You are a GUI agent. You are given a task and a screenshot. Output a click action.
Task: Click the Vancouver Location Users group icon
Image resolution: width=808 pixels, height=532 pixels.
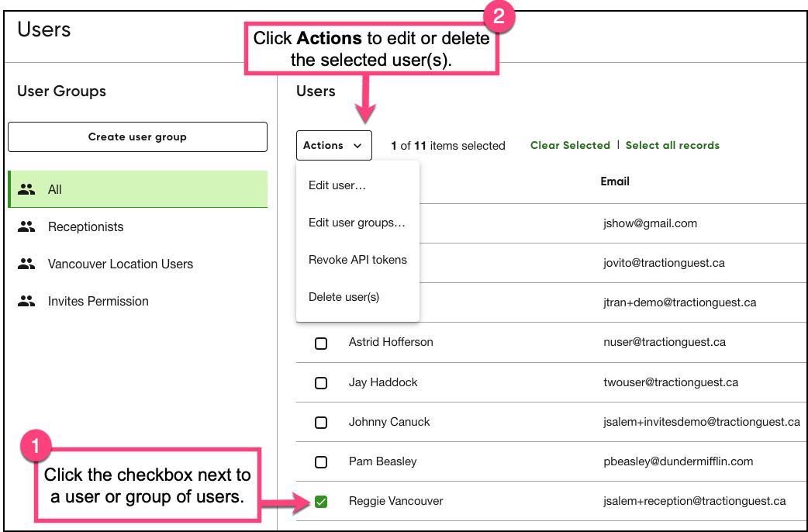click(26, 264)
